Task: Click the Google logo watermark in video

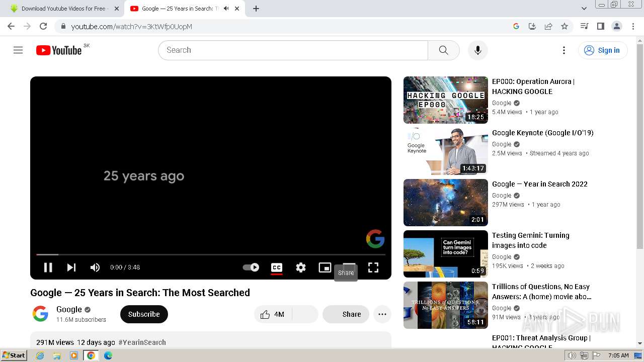Action: click(375, 239)
